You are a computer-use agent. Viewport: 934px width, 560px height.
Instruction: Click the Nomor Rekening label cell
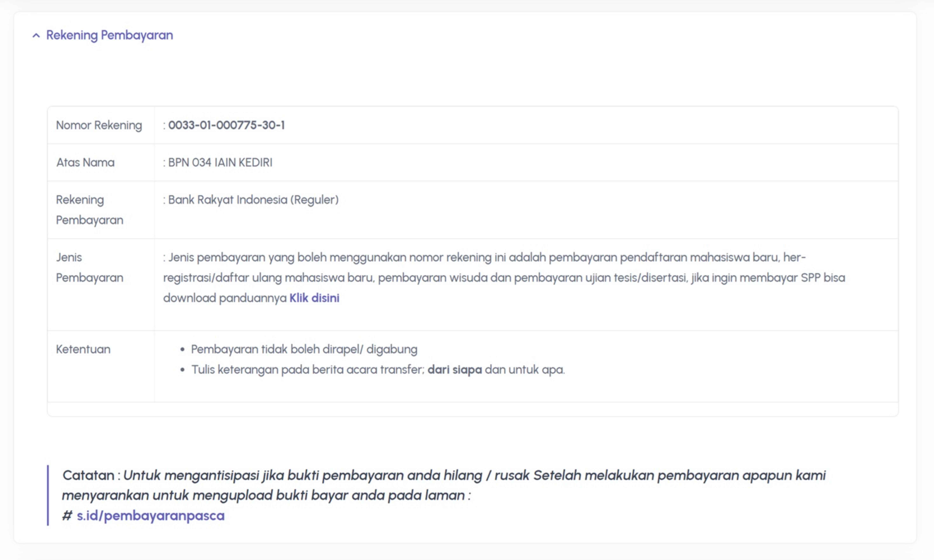[x=99, y=125]
